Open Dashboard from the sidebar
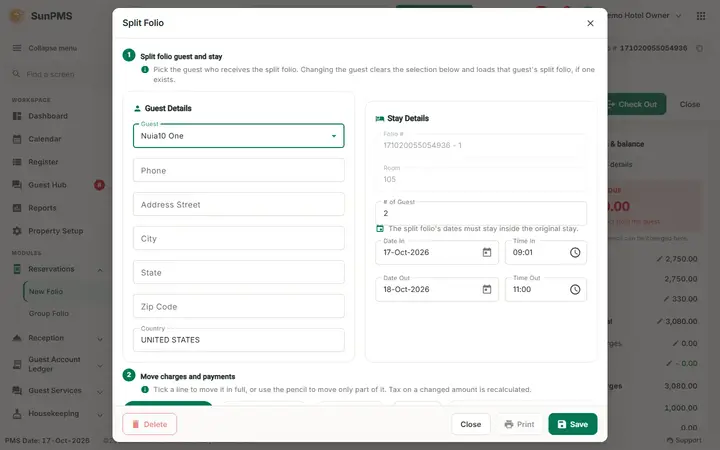This screenshot has width=720, height=450. (48, 116)
